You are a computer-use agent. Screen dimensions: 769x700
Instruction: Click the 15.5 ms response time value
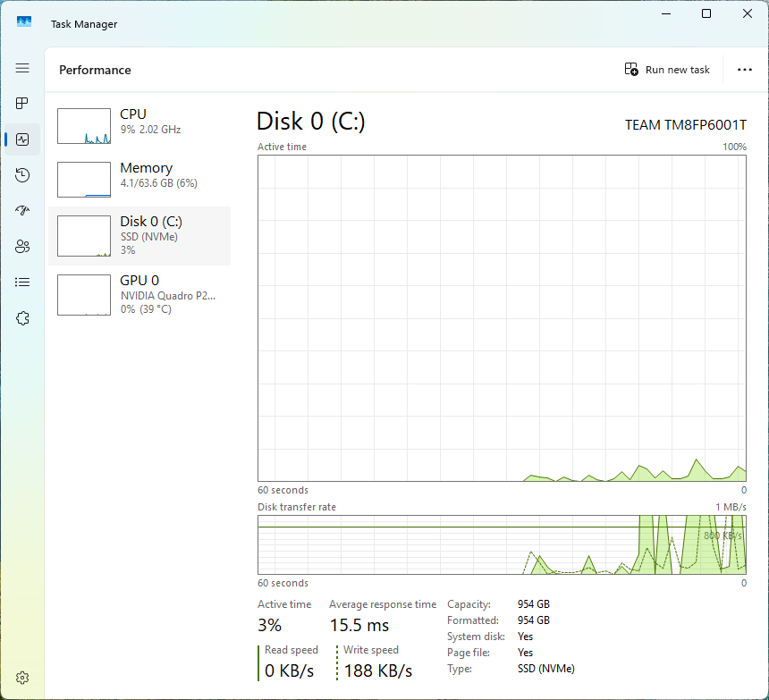coord(359,626)
